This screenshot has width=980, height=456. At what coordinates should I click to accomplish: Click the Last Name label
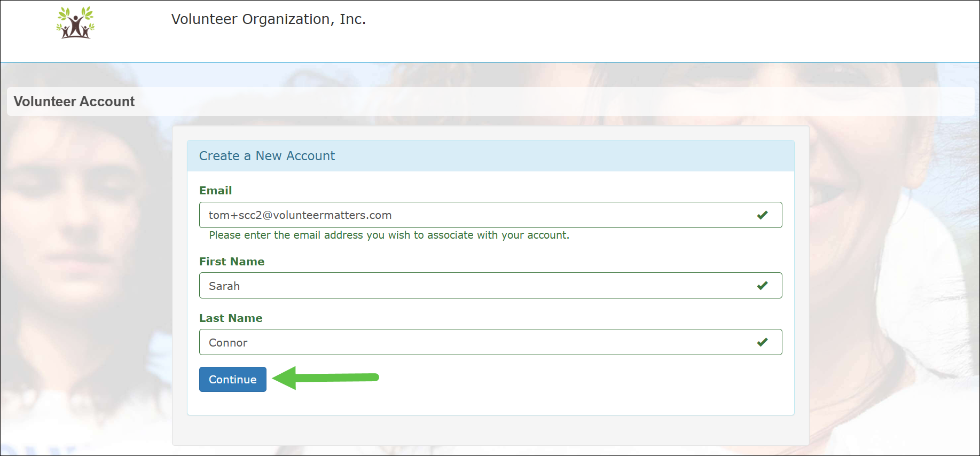pos(231,318)
